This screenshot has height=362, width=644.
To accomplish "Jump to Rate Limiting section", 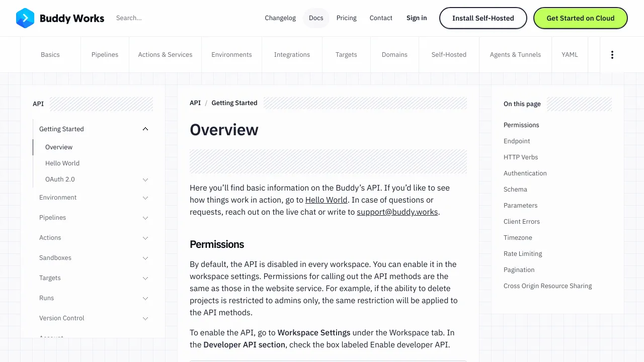I will pos(523,254).
